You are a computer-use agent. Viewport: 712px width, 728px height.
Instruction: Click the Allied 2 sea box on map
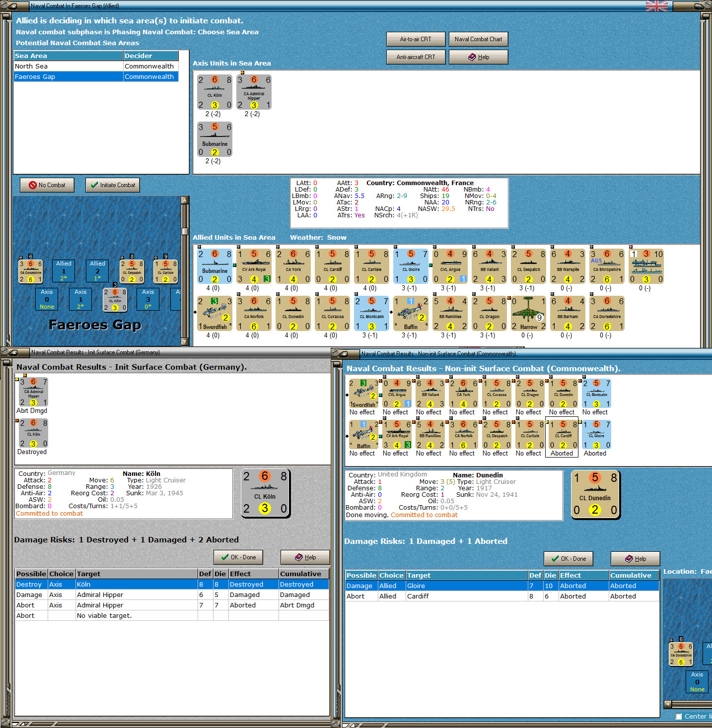point(97,271)
